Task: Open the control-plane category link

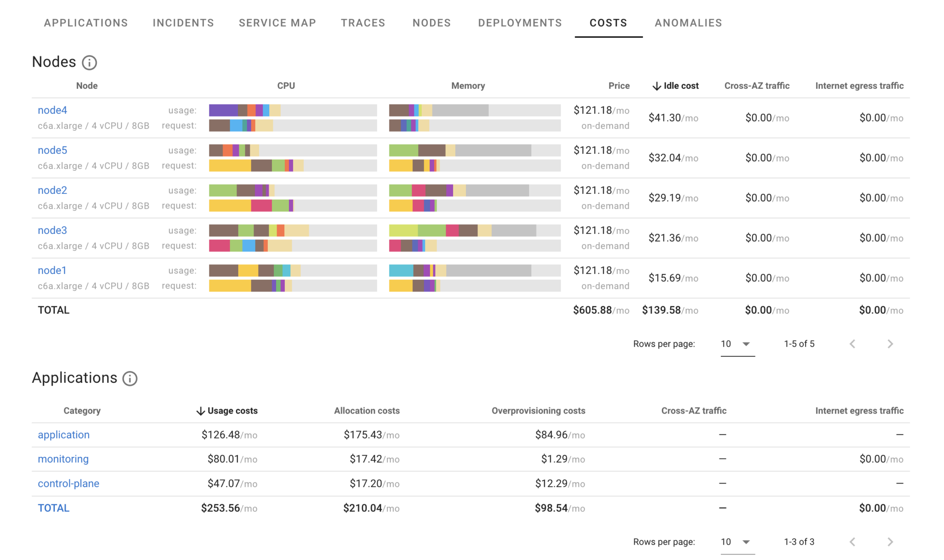Action: click(x=68, y=484)
